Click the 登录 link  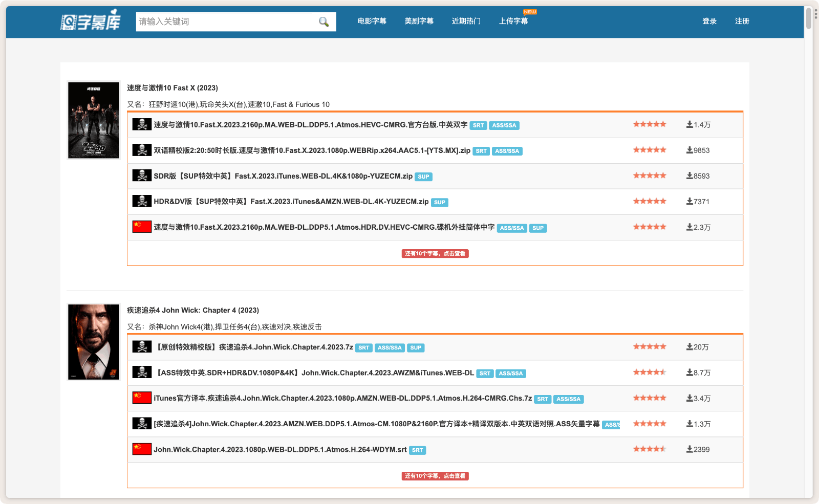(709, 21)
